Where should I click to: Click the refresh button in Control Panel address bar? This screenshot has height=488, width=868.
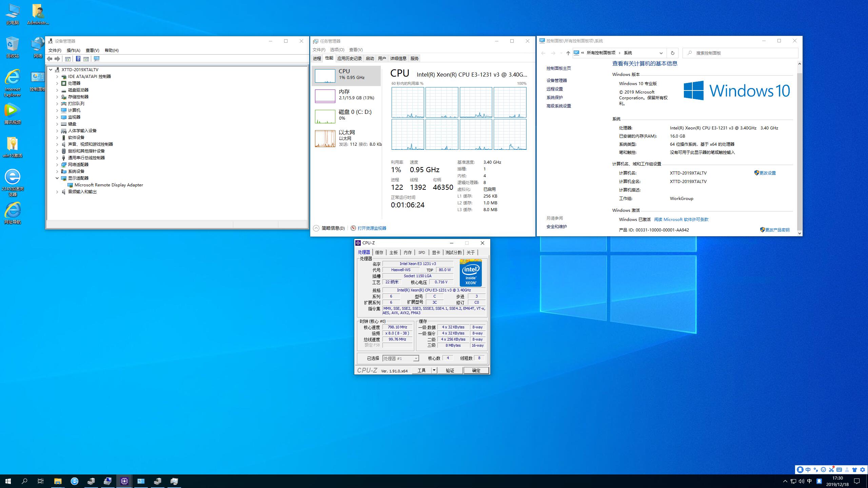672,53
